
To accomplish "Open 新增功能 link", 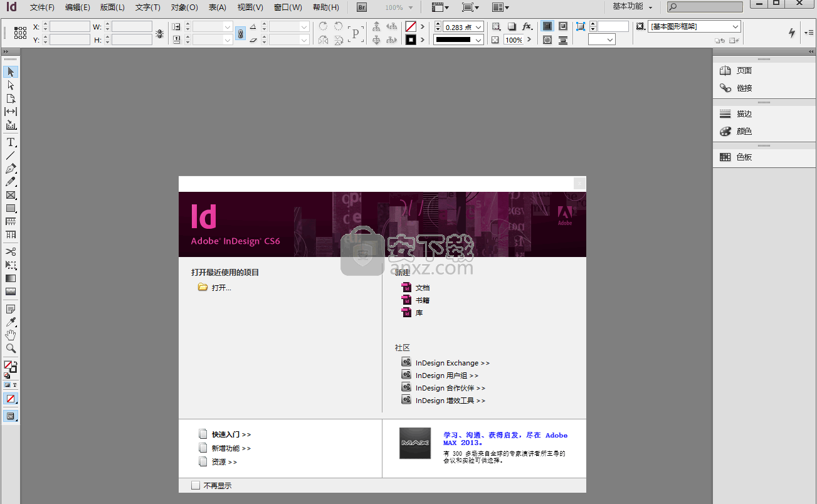I will (x=231, y=448).
